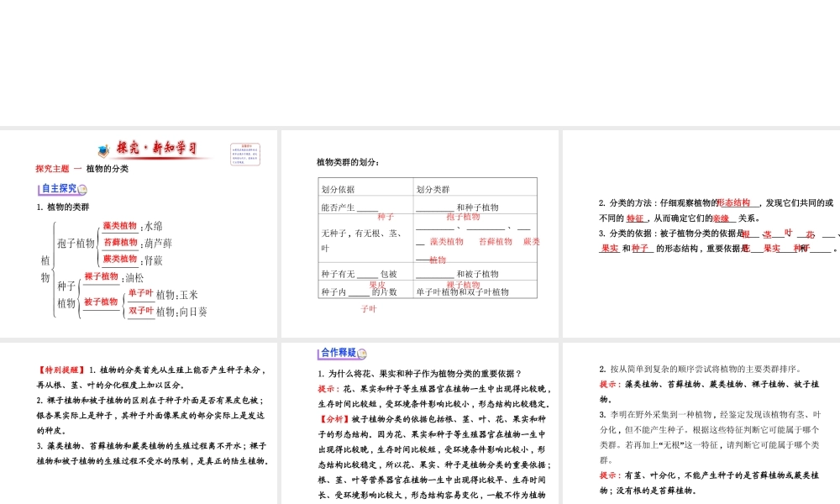
Task: Click red answer 形态结构 in 分类的方法 sentence
Action: [x=734, y=203]
